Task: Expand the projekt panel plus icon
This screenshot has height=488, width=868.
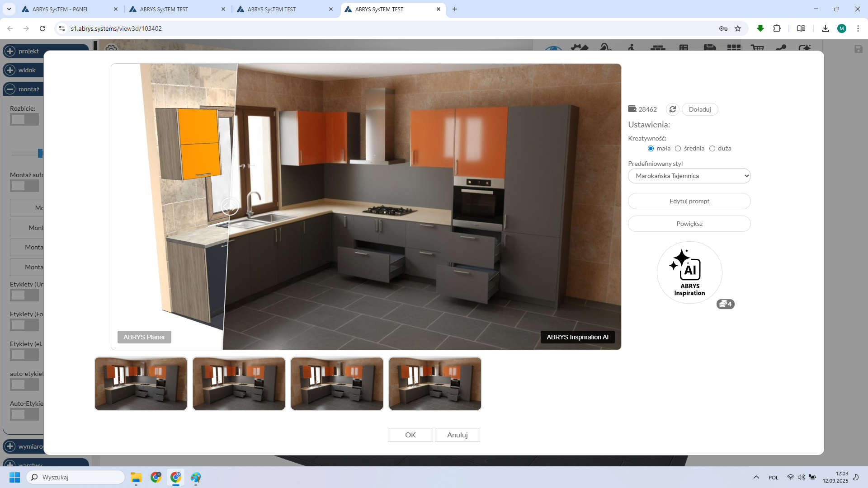Action: 10,51
